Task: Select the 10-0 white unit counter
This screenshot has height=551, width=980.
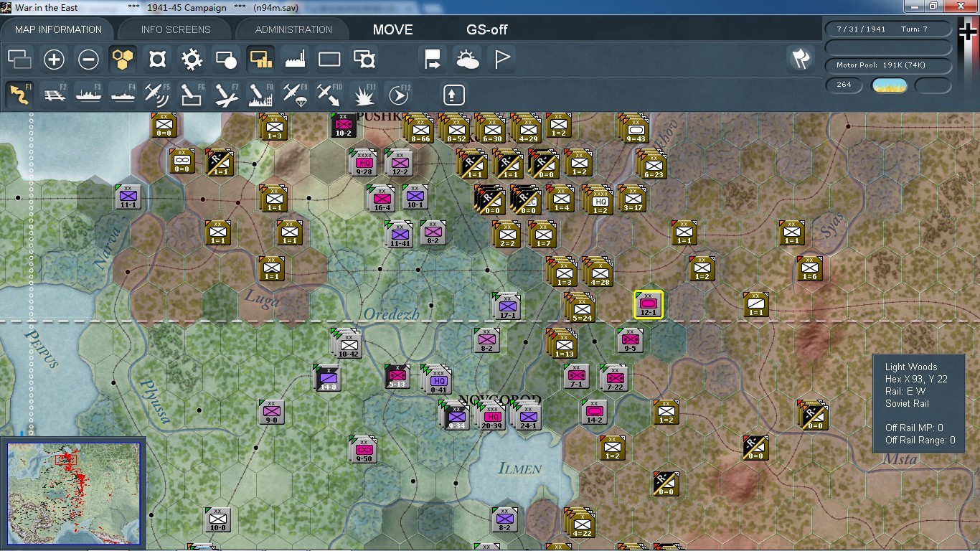Action: tap(217, 519)
